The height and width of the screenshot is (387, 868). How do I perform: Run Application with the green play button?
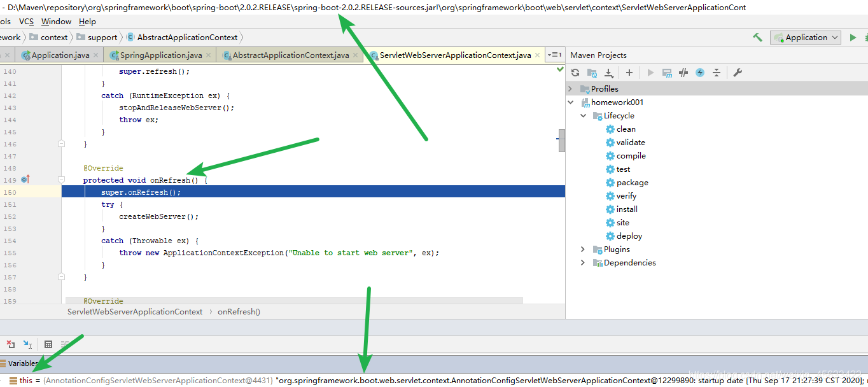coord(853,38)
